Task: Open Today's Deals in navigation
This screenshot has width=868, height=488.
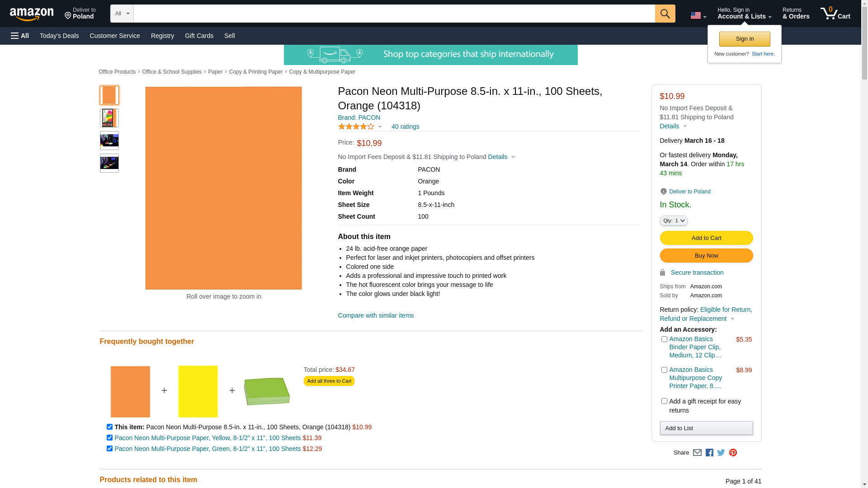Action: coord(59,36)
